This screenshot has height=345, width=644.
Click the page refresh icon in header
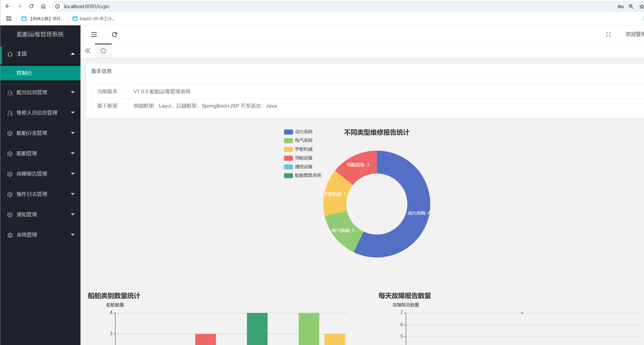coord(114,35)
